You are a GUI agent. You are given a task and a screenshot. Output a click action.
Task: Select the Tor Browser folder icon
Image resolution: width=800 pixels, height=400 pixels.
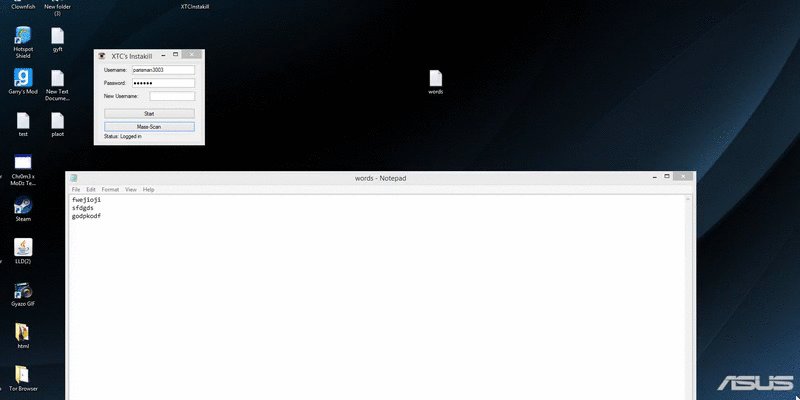(x=23, y=379)
